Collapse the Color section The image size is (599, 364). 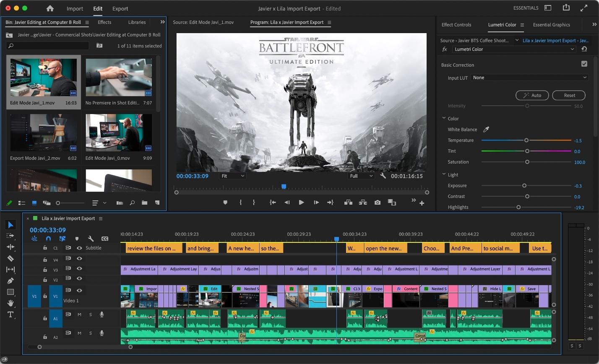click(444, 118)
